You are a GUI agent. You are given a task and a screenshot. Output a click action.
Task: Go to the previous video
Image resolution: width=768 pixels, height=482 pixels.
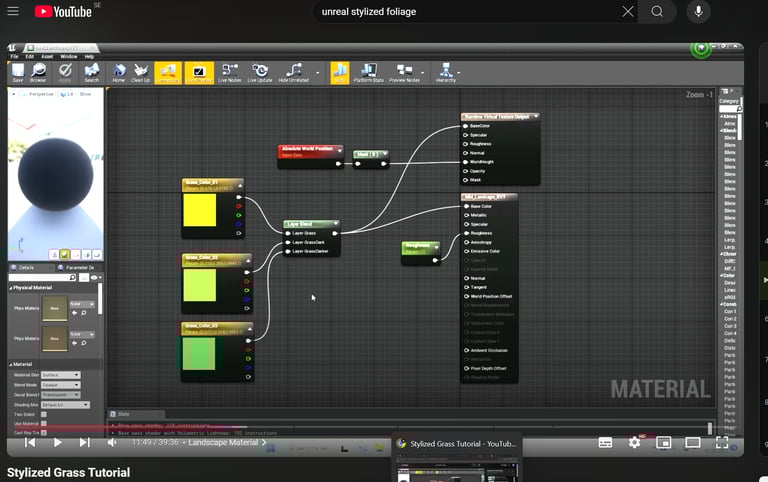(x=30, y=442)
